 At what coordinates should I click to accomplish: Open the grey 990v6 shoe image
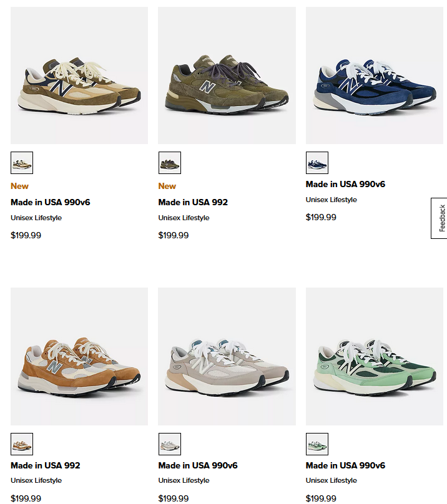[x=227, y=356]
